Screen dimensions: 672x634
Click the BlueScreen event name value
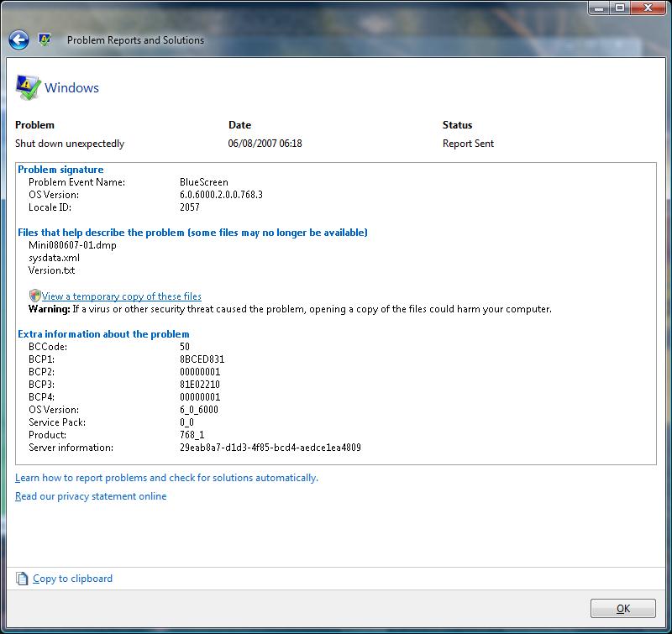coord(204,182)
